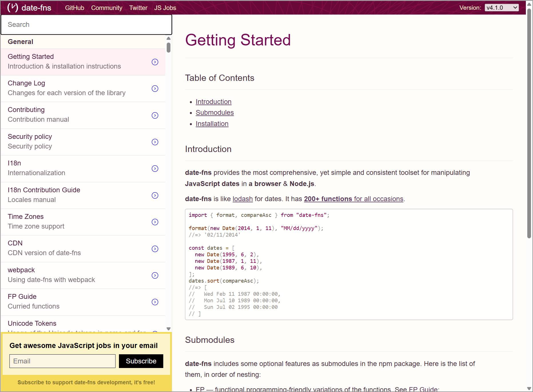Click the dates.sort(compareAsc) code line
533x392 pixels.
pyautogui.click(x=224, y=281)
